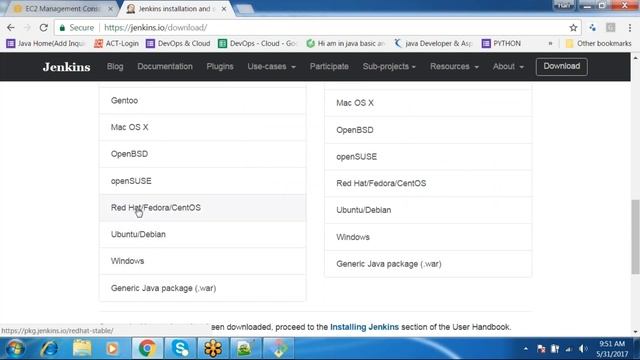Image resolution: width=640 pixels, height=360 pixels.
Task: Select Generic Java package (.war) left list
Action: click(x=202, y=288)
